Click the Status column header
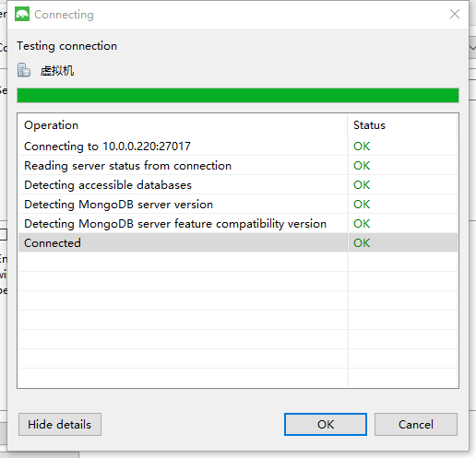Viewport: 476px width, 458px height. [x=403, y=125]
